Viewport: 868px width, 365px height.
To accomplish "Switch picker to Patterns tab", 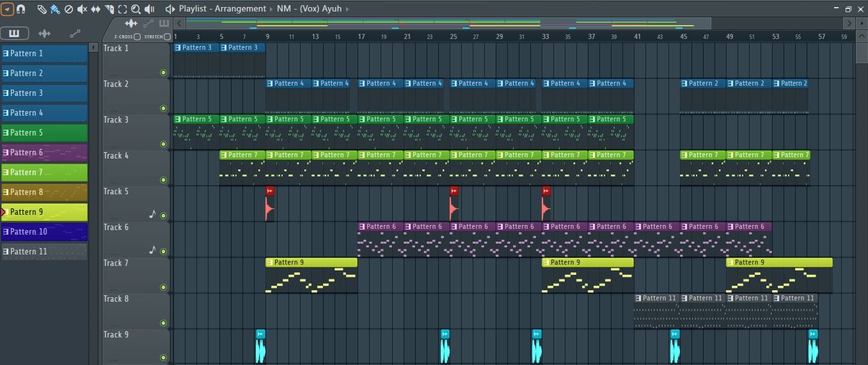I will 14,33.
